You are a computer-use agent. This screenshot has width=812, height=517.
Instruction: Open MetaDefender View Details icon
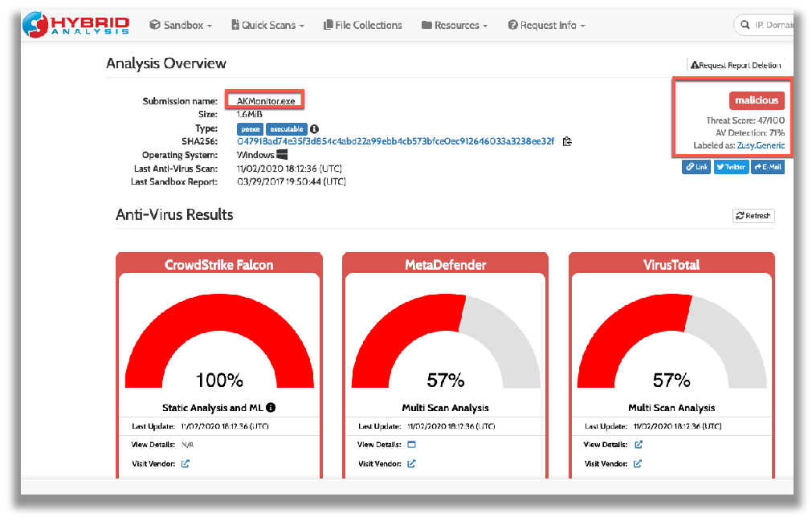click(412, 445)
